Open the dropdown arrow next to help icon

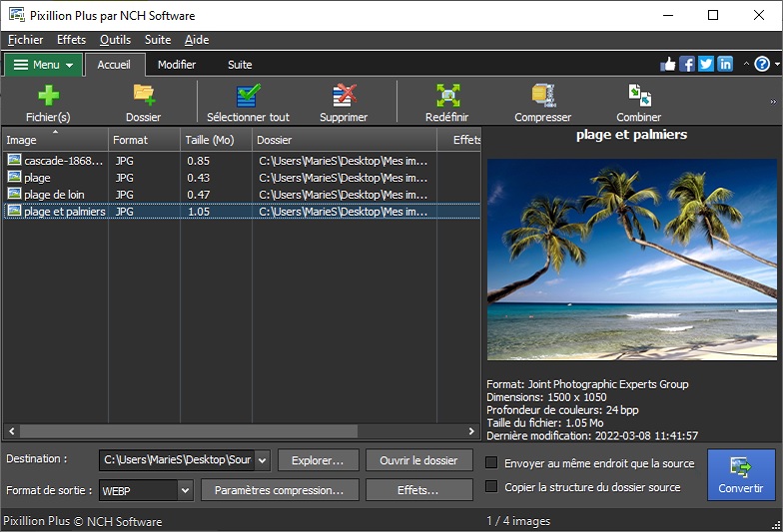777,64
